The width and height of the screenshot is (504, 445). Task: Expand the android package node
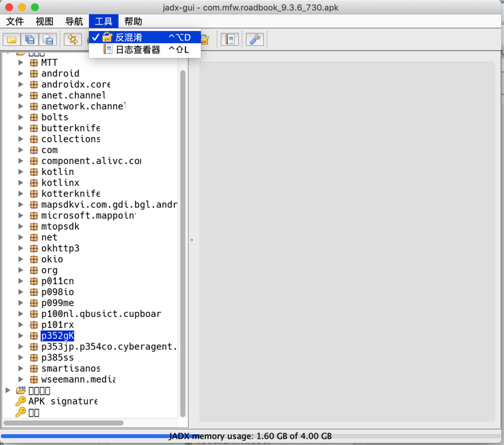point(21,73)
